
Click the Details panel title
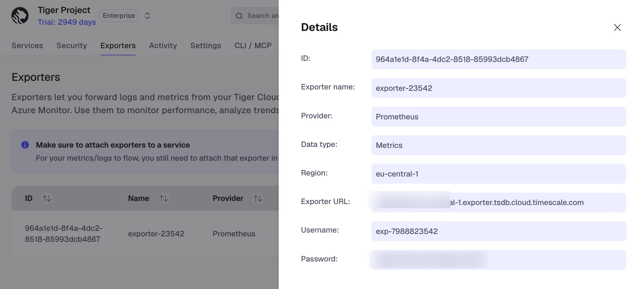pos(319,27)
